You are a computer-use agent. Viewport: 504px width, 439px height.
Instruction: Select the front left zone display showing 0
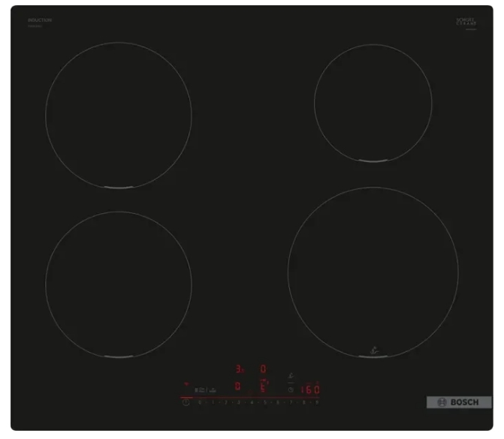238,387
